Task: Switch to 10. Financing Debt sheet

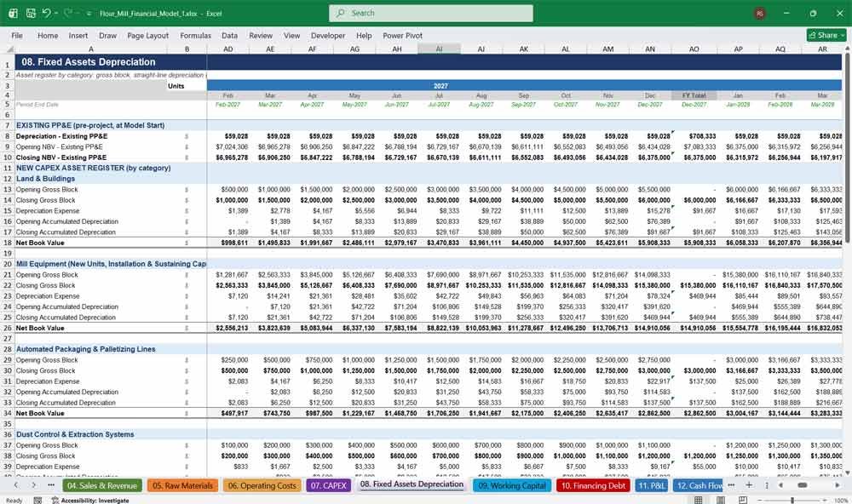Action: point(593,485)
